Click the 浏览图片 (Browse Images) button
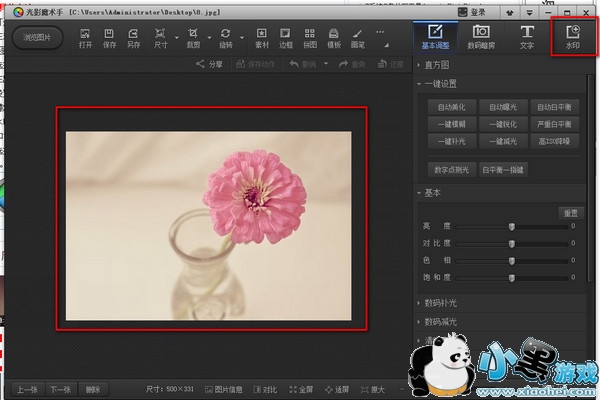Screen dimensions: 600x400 pyautogui.click(x=37, y=38)
